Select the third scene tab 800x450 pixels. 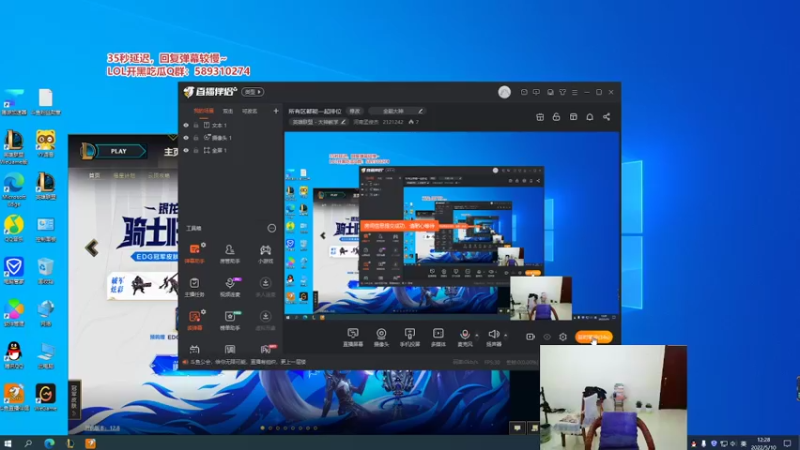(249, 111)
